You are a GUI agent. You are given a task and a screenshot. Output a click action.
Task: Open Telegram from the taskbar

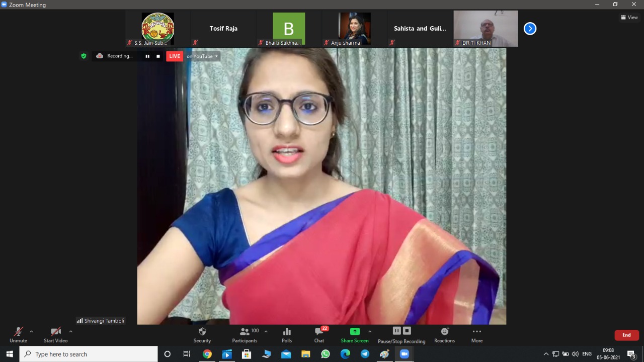pos(365,354)
